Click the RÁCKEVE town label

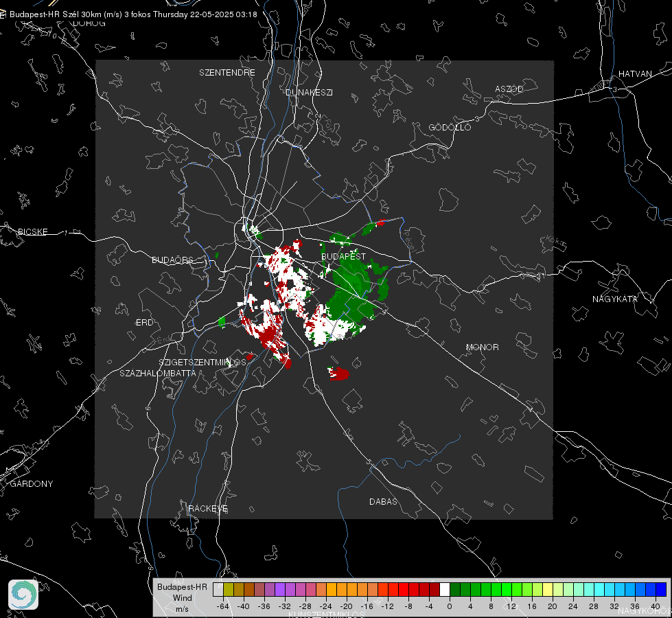coord(208,509)
